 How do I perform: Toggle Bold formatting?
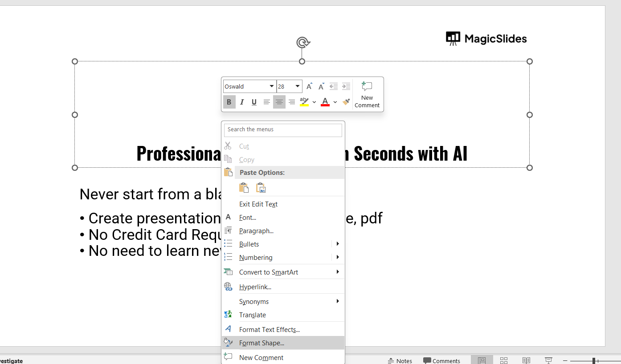tap(229, 102)
